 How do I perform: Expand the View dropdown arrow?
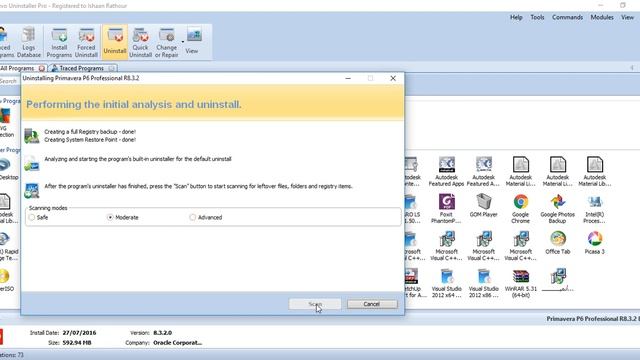182,42
